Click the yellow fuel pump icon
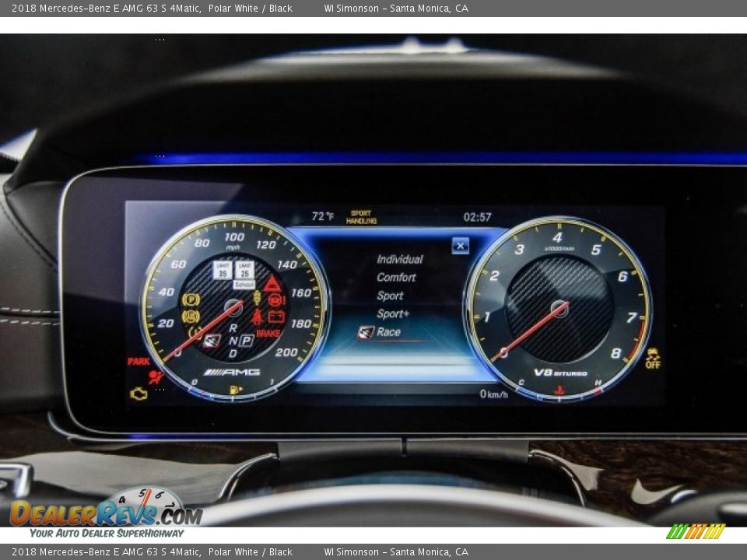Viewport: 747px width, 560px height. (x=233, y=389)
